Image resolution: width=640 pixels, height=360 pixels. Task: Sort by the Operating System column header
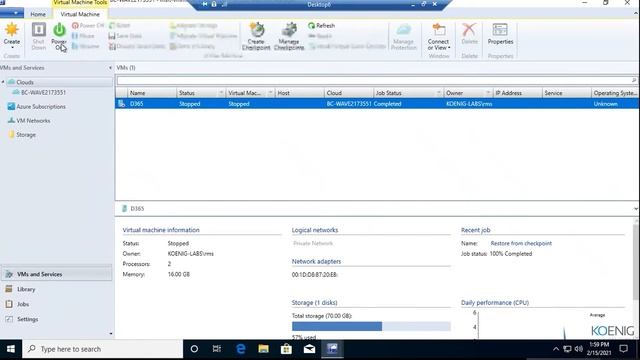(615, 93)
